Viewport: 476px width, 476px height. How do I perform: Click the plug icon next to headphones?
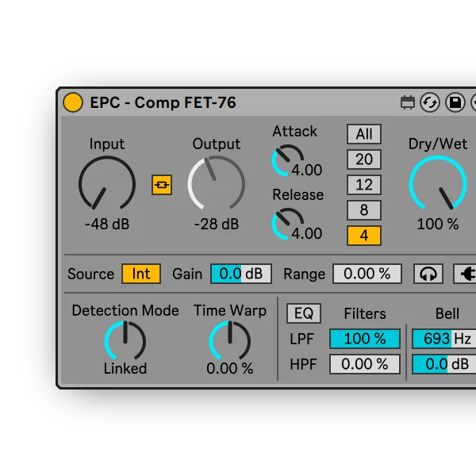[x=465, y=274]
